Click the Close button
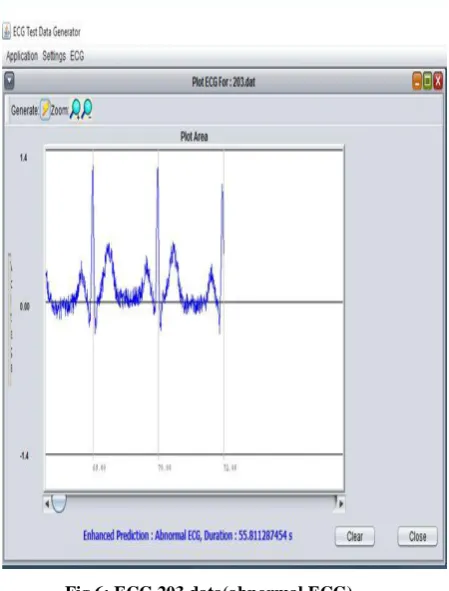Screen dimensions: 449x591 coord(417,536)
